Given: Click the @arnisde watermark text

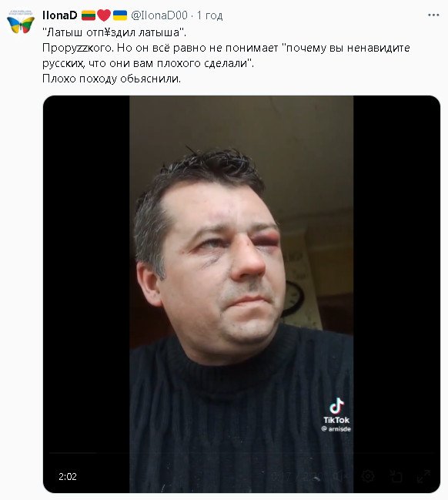Looking at the screenshot, I should [x=336, y=429].
